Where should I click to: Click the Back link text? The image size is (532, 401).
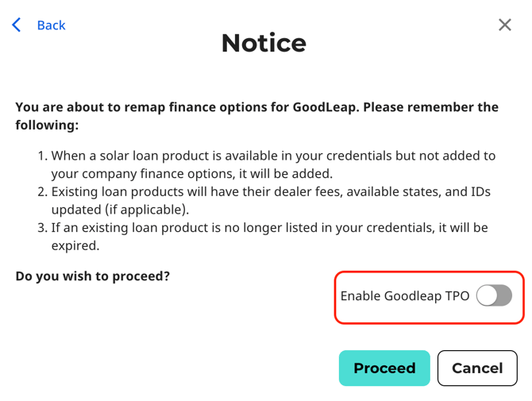(x=51, y=25)
